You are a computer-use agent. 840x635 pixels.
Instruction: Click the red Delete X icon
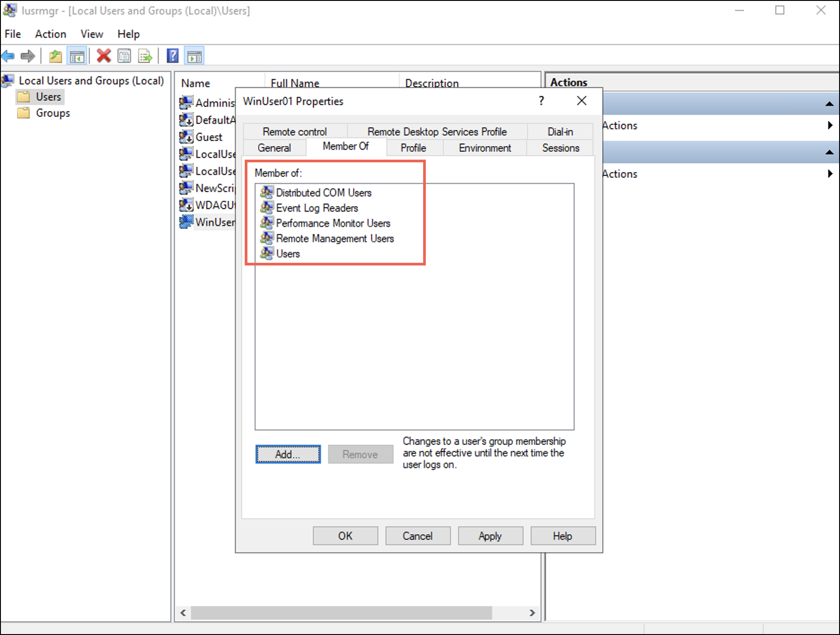click(104, 56)
